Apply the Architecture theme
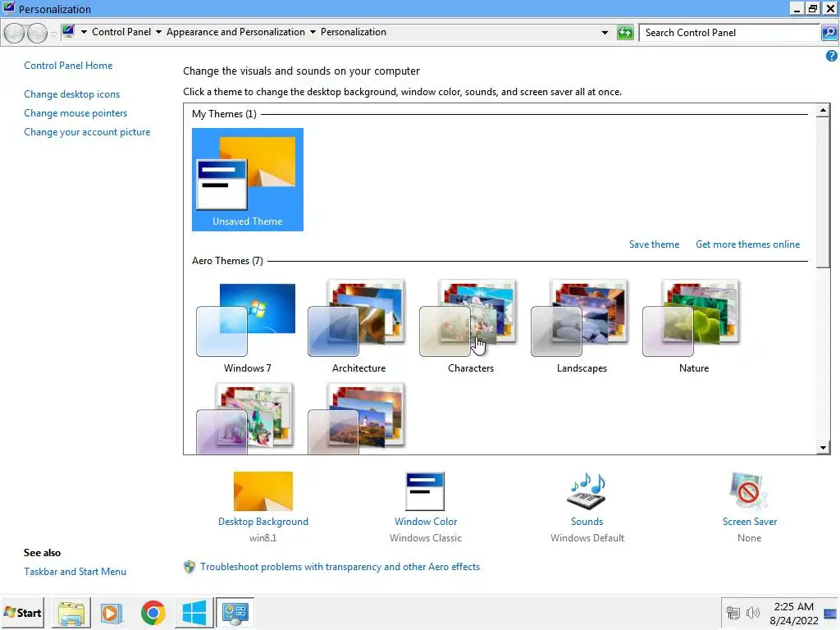Screen dimensions: 840x630 (359, 326)
